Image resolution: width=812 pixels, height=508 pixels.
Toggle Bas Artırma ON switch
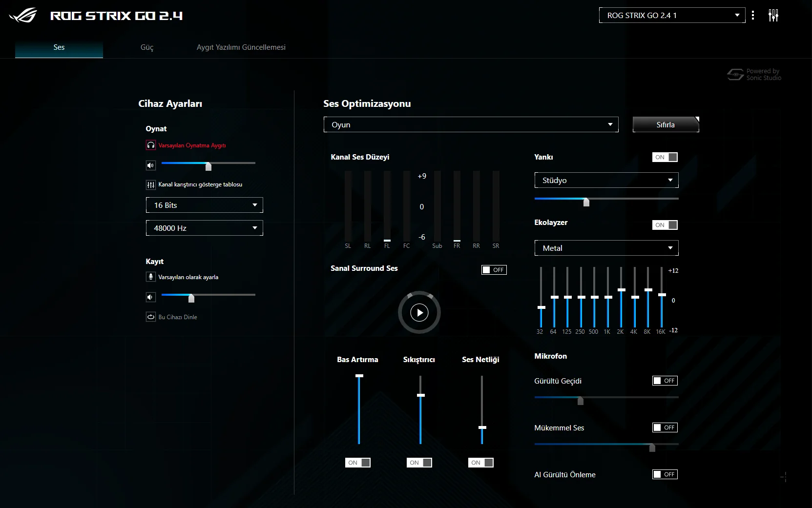click(x=358, y=463)
